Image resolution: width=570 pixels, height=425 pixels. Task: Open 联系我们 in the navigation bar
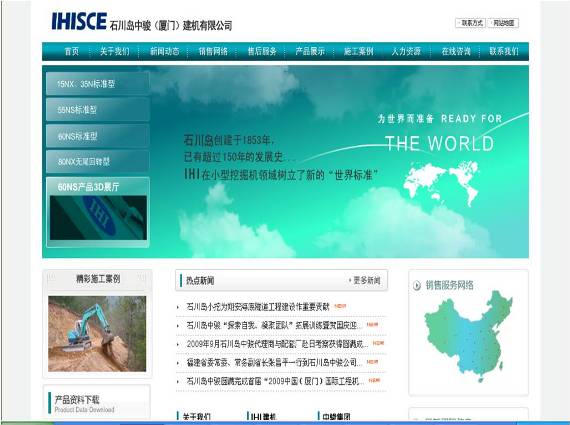[504, 51]
